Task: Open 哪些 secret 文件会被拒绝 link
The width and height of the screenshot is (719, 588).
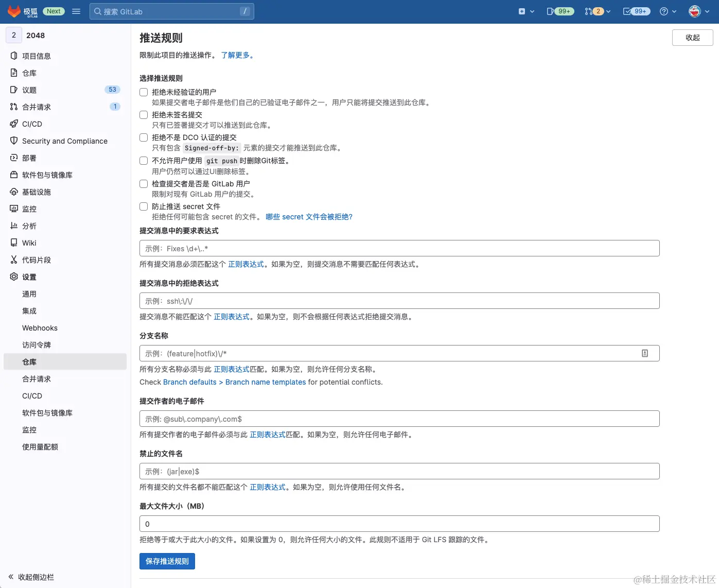Action: (309, 217)
